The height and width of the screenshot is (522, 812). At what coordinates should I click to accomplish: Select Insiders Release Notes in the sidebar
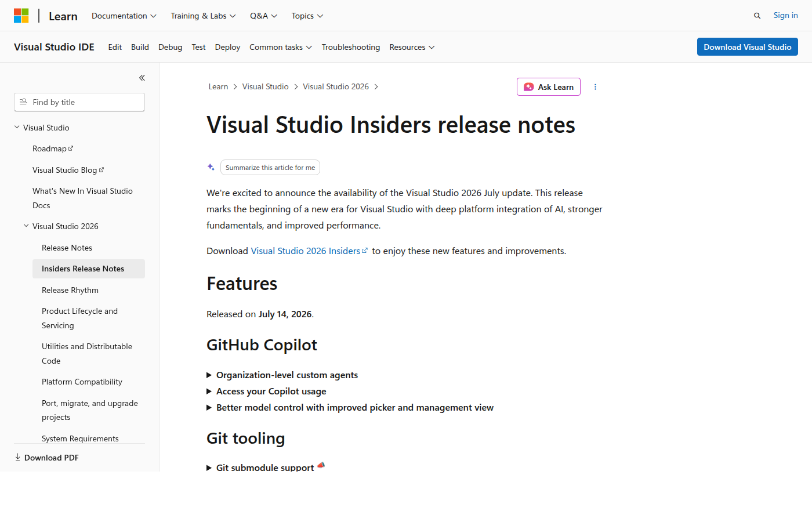(x=89, y=269)
